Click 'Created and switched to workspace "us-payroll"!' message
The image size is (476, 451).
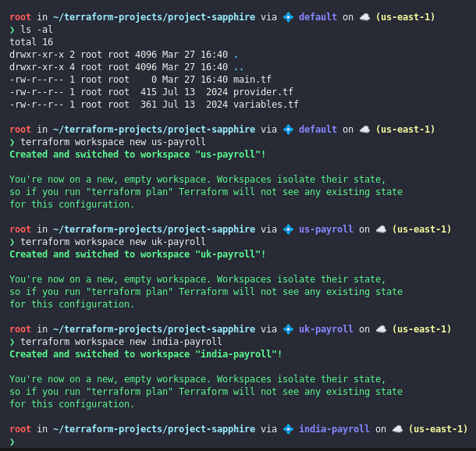click(137, 154)
